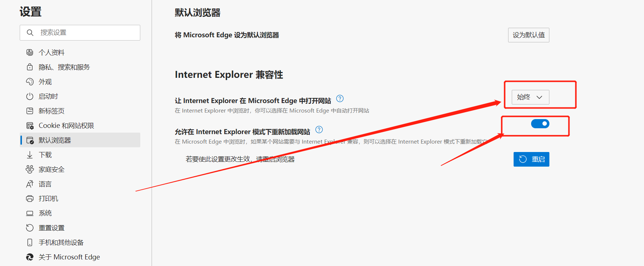
Task: Open the 始终 dropdown for IE sites
Action: tap(530, 97)
